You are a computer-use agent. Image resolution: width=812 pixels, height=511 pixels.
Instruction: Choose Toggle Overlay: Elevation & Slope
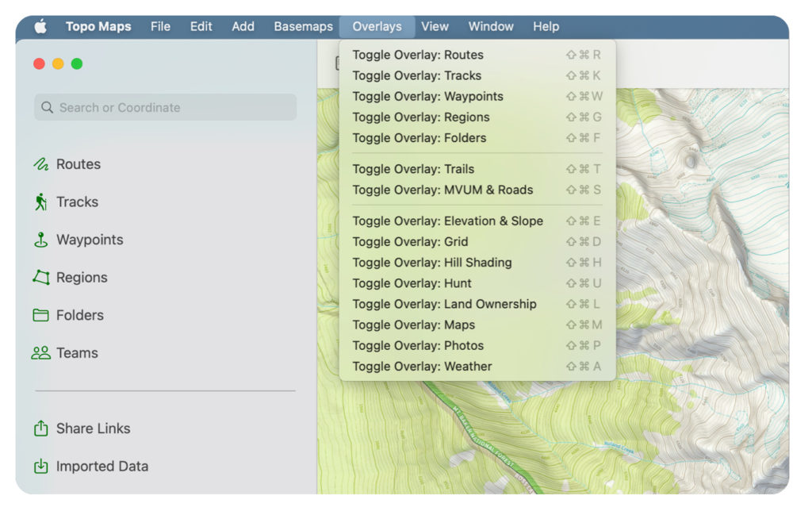coord(477,221)
